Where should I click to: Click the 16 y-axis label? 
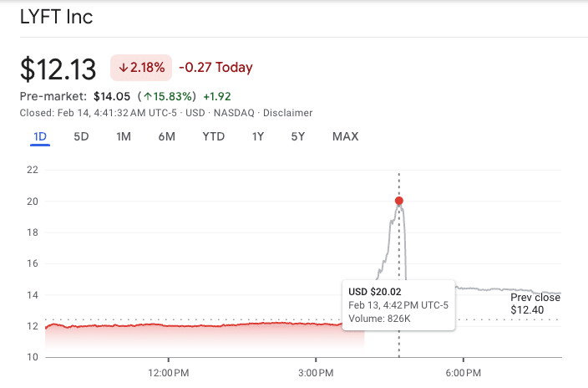(33, 263)
